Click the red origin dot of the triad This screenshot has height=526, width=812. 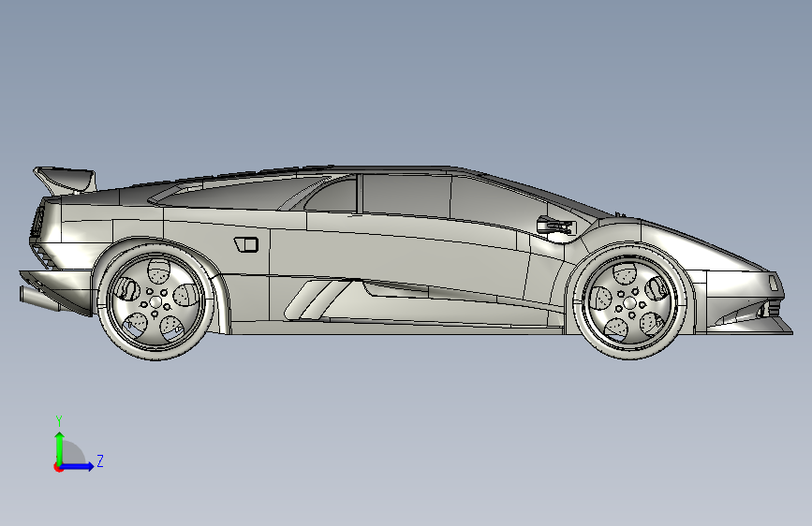(58, 467)
